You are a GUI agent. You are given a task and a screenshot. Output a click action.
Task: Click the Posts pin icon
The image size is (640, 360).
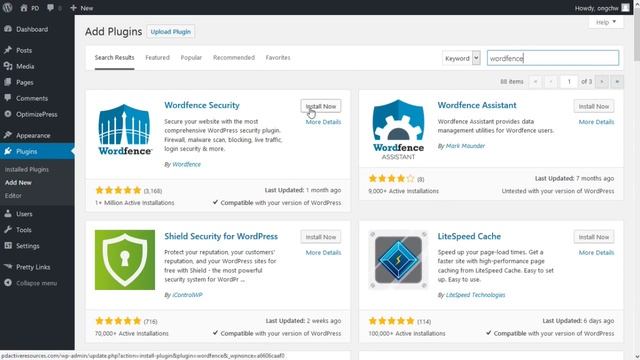click(8, 50)
